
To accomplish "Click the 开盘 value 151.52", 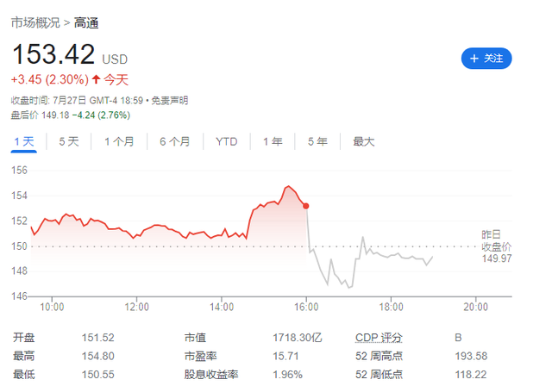I will coord(97,338).
